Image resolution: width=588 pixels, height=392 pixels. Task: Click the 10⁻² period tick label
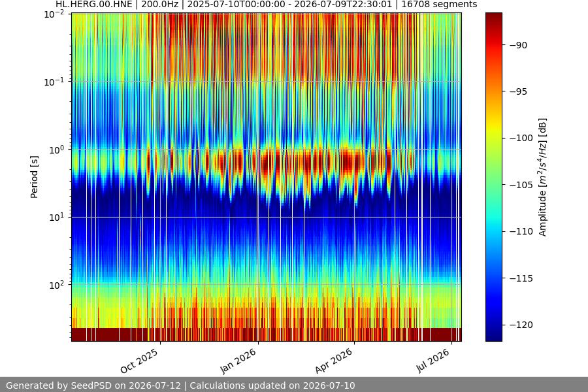54,14
